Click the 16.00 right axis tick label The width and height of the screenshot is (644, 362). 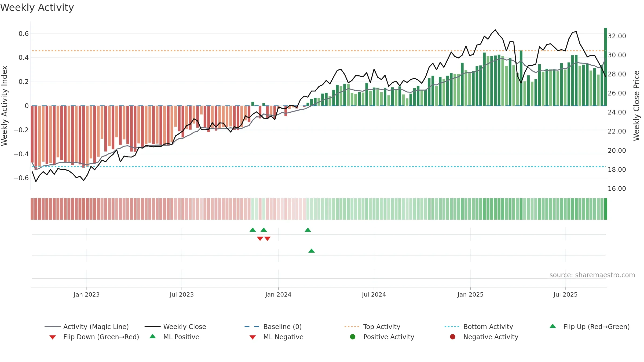(617, 189)
